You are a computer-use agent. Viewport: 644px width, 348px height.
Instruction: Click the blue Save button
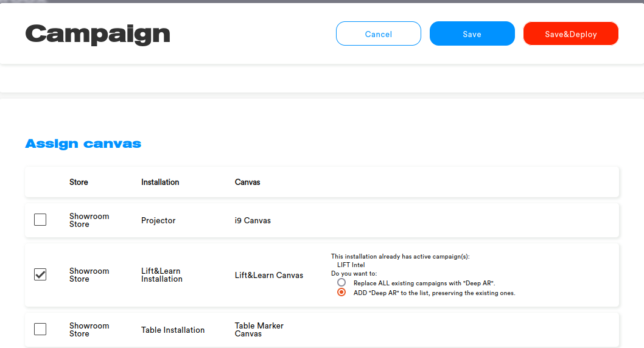pyautogui.click(x=472, y=33)
